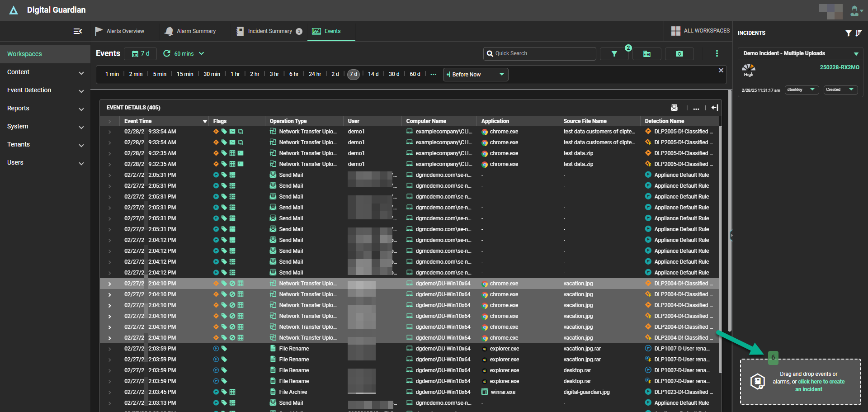Select the 24 hr time range

tap(315, 74)
